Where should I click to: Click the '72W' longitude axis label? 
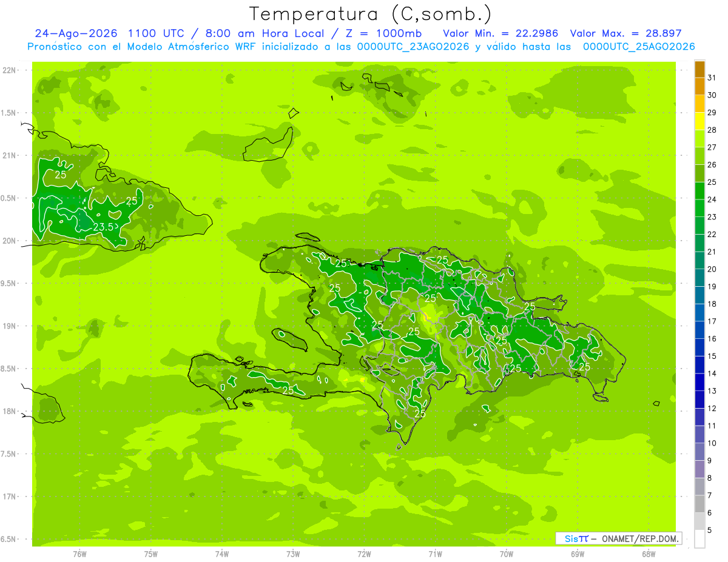364,554
